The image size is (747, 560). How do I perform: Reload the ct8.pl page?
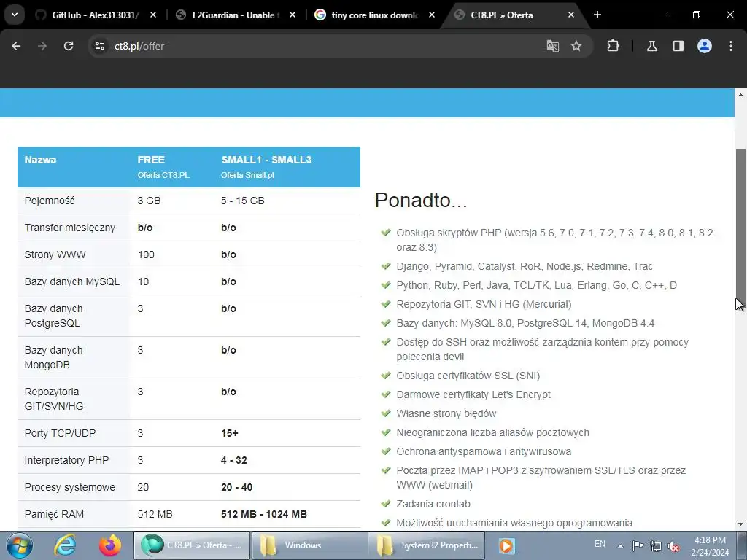pyautogui.click(x=69, y=46)
